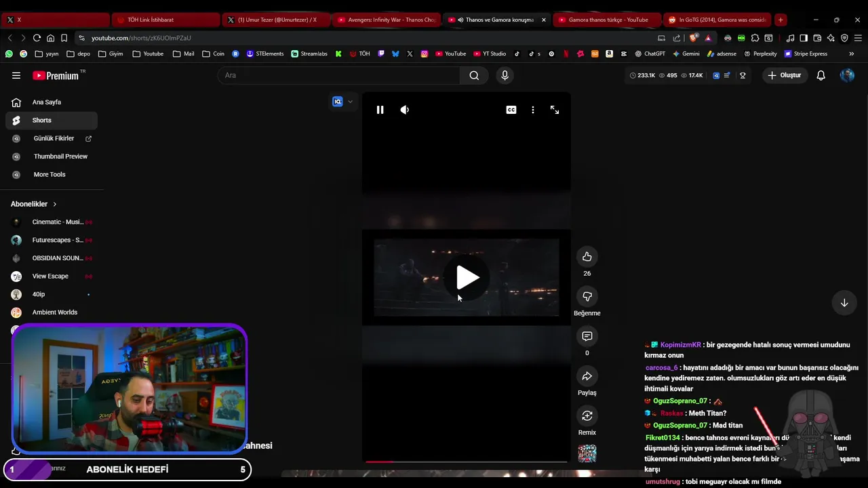
Task: Open the 40ip subscription channel
Action: tap(52, 294)
